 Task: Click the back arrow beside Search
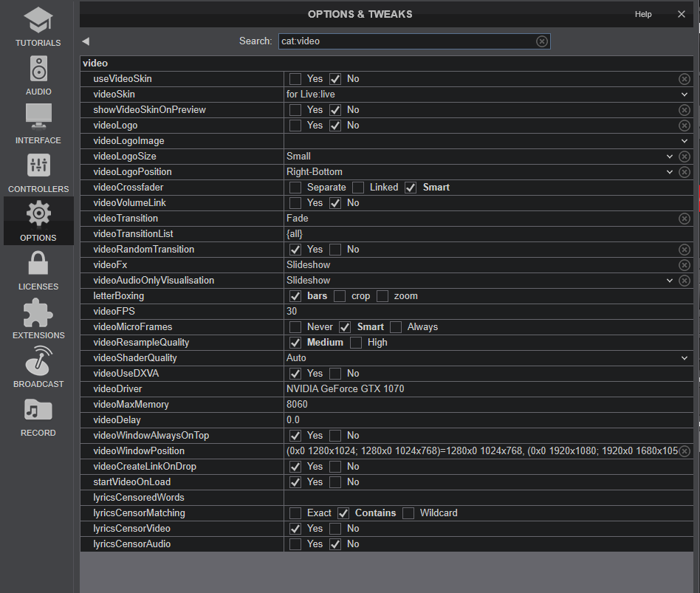86,41
